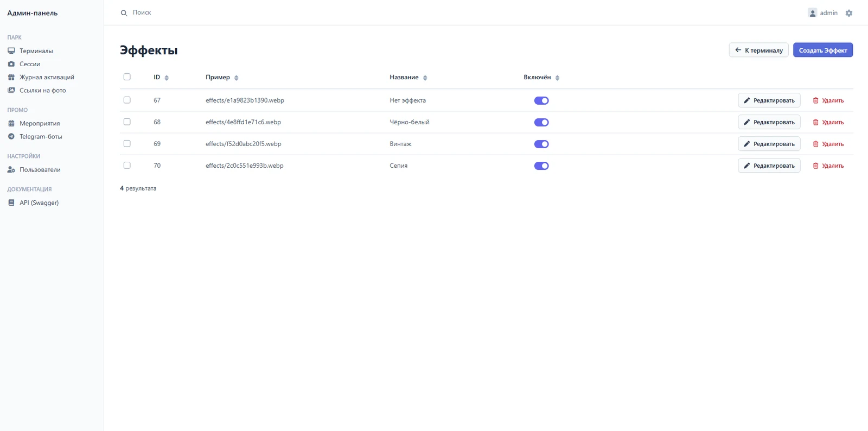Open Пользователи settings page

[x=40, y=169]
